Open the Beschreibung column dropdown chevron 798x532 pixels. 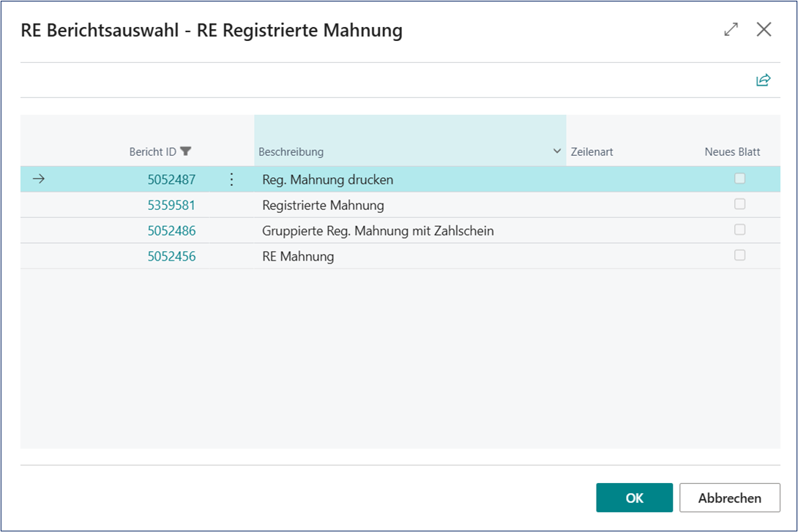tap(555, 151)
